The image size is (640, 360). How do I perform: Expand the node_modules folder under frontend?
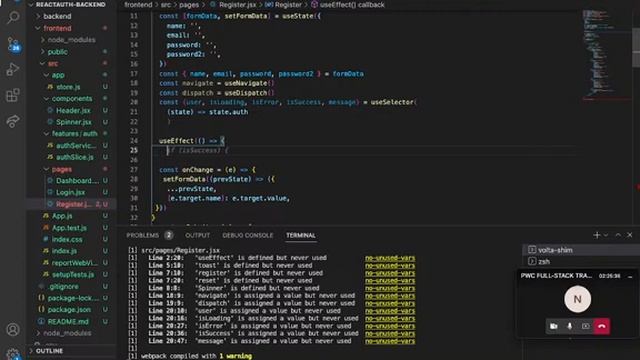tap(71, 40)
